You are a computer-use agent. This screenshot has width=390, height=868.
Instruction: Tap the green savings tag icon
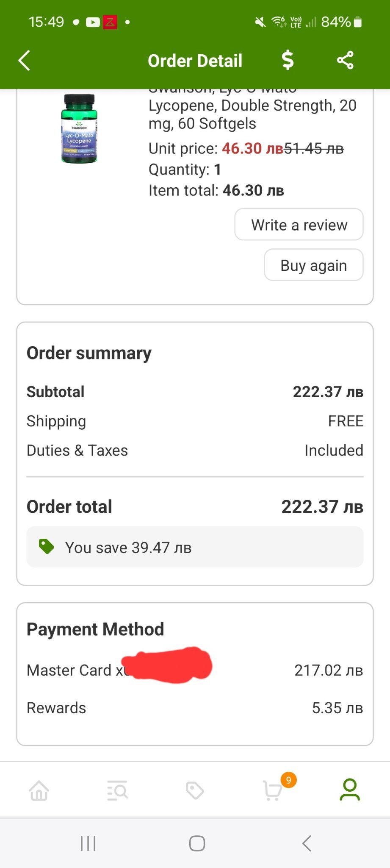46,547
